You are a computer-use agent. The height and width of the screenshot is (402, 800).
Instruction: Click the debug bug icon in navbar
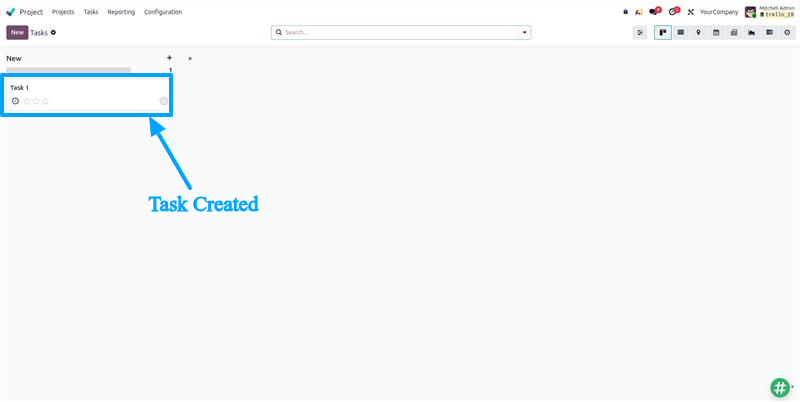click(626, 12)
